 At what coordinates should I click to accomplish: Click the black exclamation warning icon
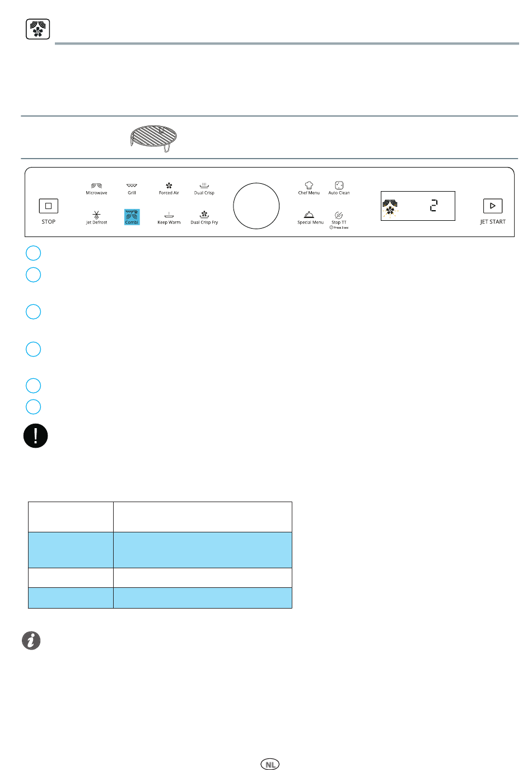point(36,435)
